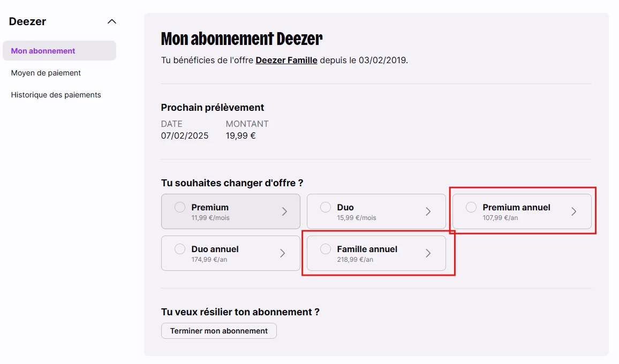Screen dimensions: 619x364
Task: Click the Premium 11,99 €/mois price text
Action: point(211,218)
